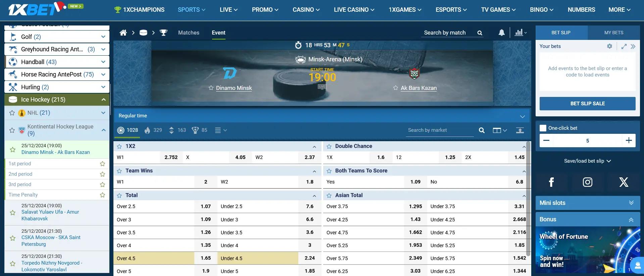Increase the one-click bet amount with plus
The height and width of the screenshot is (276, 644).
629,141
